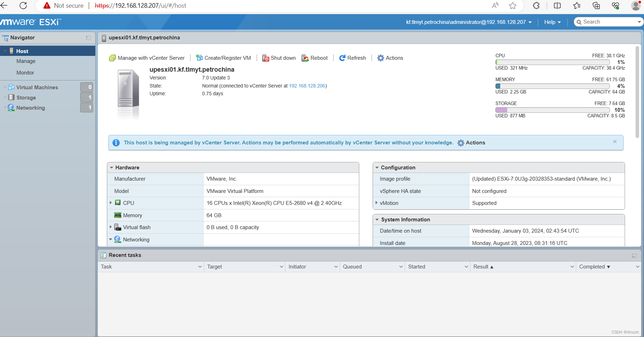Select Manage under Host
This screenshot has height=337, width=644.
[x=26, y=61]
